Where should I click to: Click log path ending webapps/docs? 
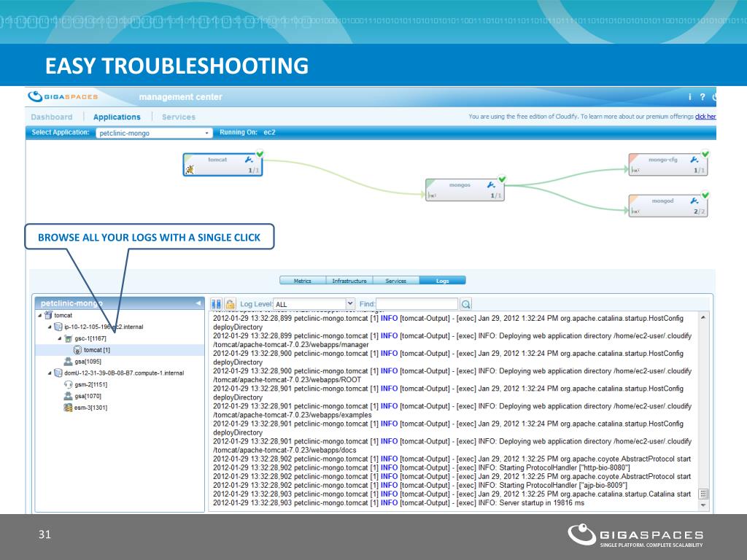tap(285, 450)
